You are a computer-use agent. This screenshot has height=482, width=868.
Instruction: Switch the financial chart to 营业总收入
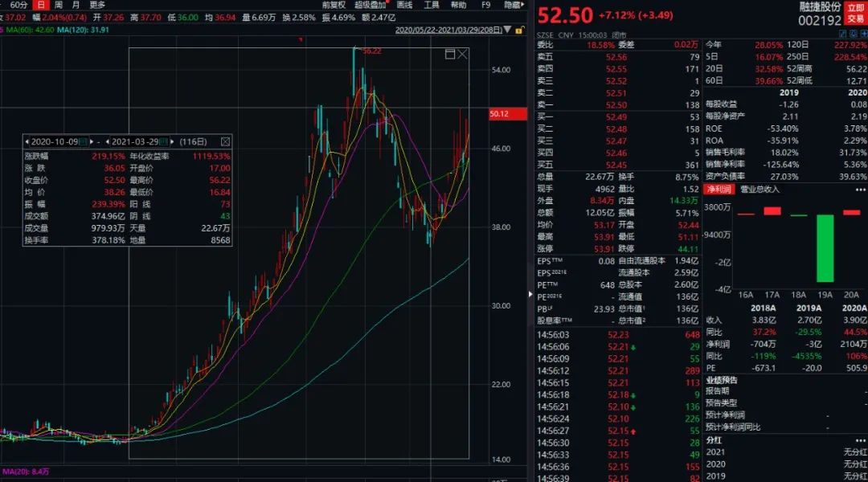[x=759, y=190]
